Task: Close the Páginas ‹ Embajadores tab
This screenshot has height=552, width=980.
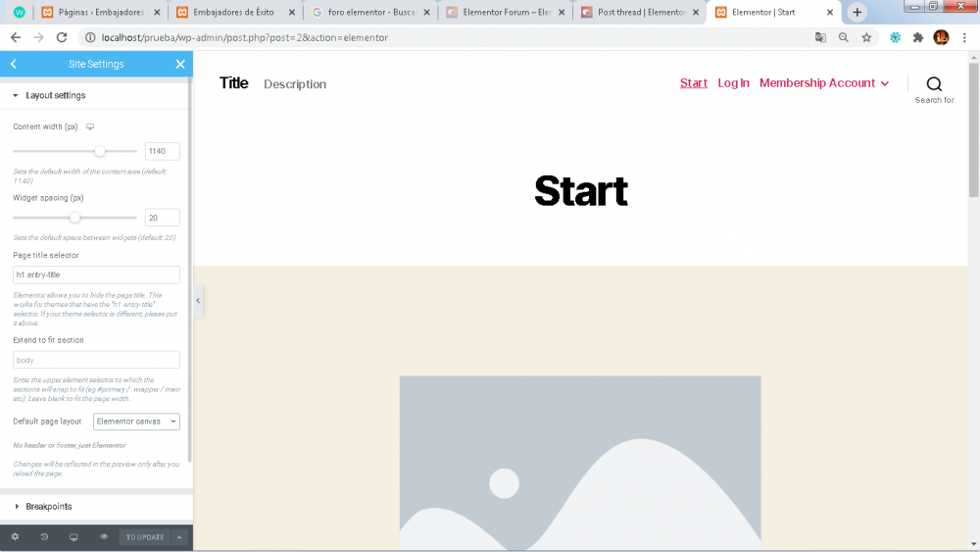Action: 157,12
